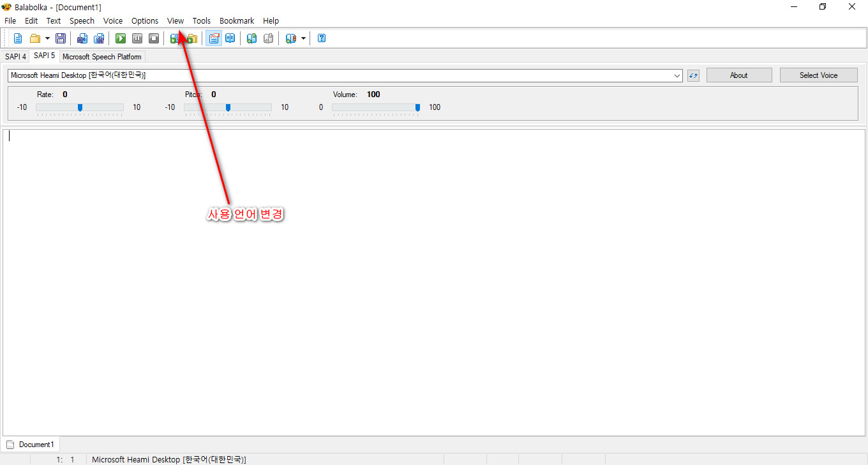This screenshot has height=465, width=868.
Task: Click the AB dictionary book icon
Action: pos(230,38)
